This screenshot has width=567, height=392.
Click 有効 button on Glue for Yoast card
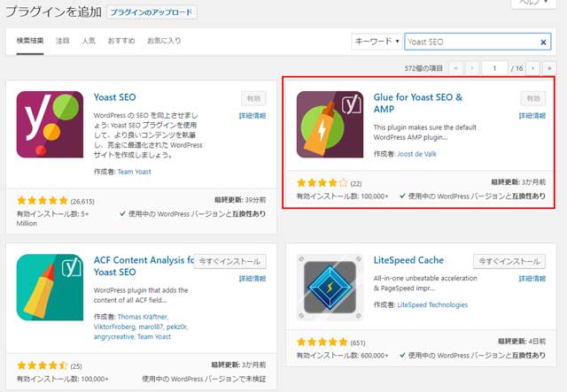click(533, 98)
